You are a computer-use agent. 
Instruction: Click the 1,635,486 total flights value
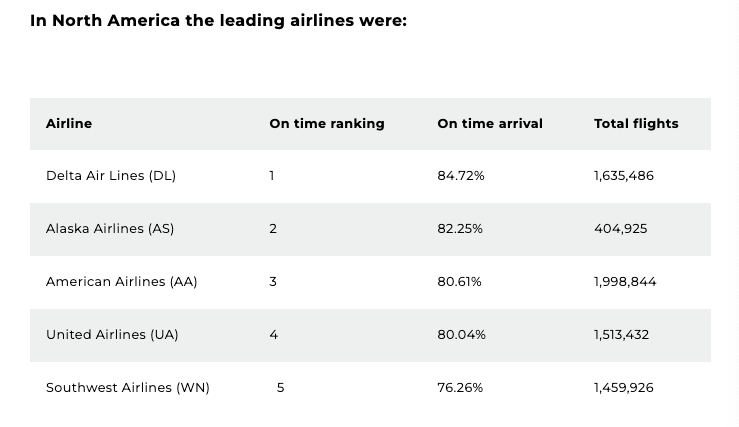pos(624,176)
